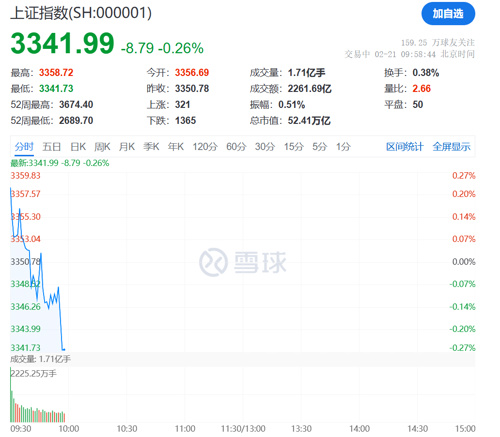Switch to 年K chart view

click(x=176, y=147)
